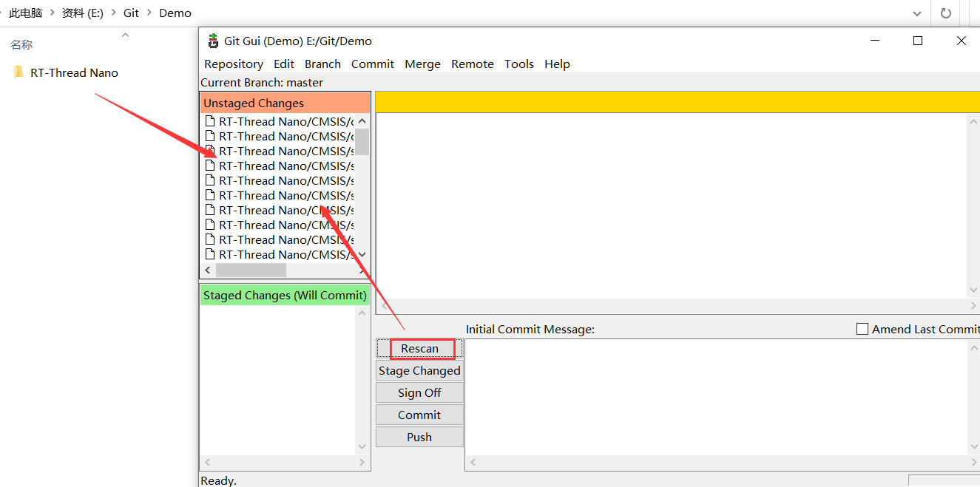Click the Git segment of the breadcrumb

pos(131,13)
